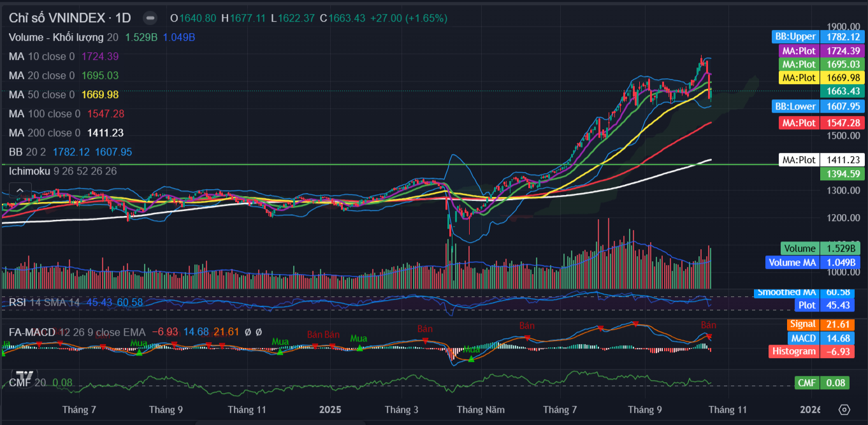Select the MA 200 close indicator legend
Screen dimensions: 868x425
click(x=45, y=133)
